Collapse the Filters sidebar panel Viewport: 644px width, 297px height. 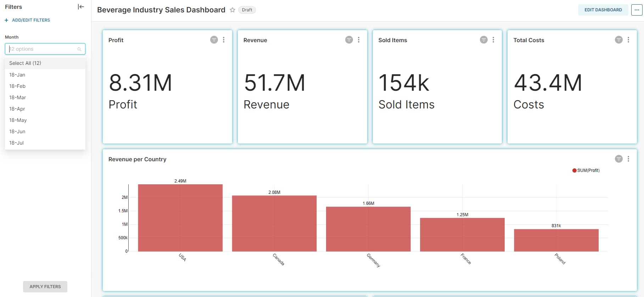[81, 7]
